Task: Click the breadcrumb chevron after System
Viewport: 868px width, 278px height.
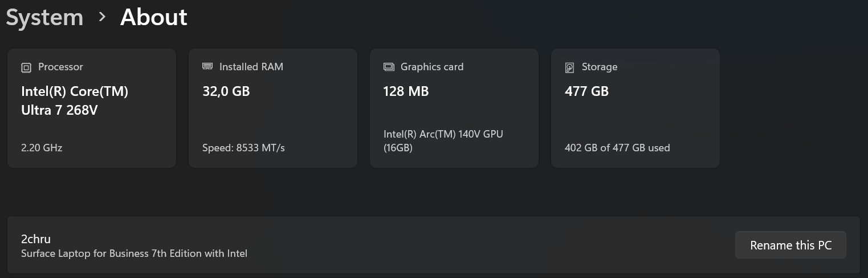Action: point(102,17)
